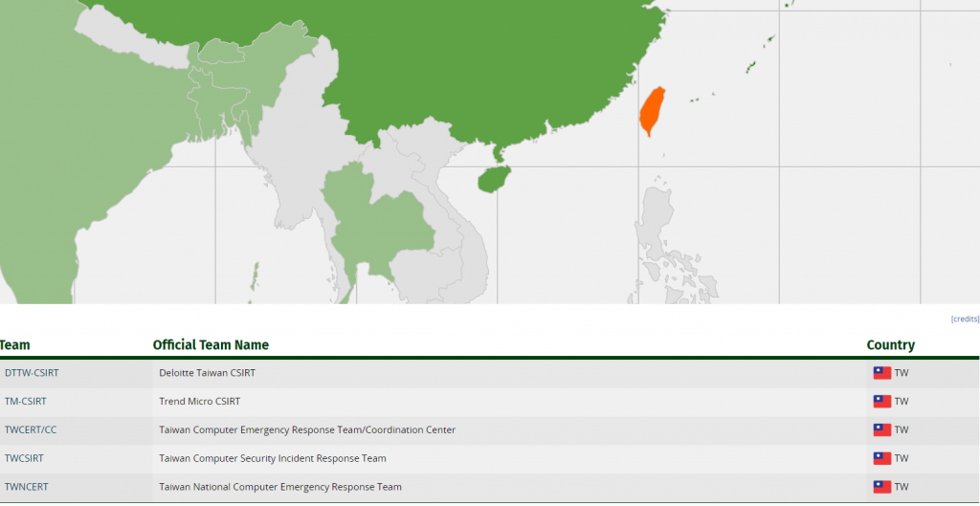Click Taiwan Computer Security Incident Response Team text
The image size is (980, 506).
(x=273, y=458)
